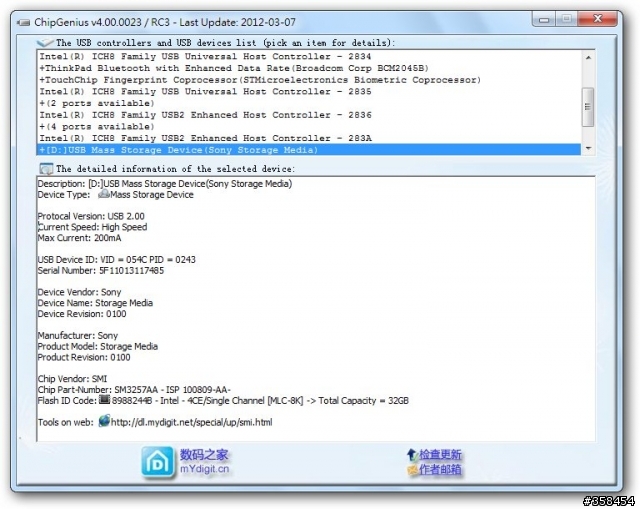The height and width of the screenshot is (509, 640).
Task: Click Device Vendor: Sony line
Action: pyautogui.click(x=80, y=292)
